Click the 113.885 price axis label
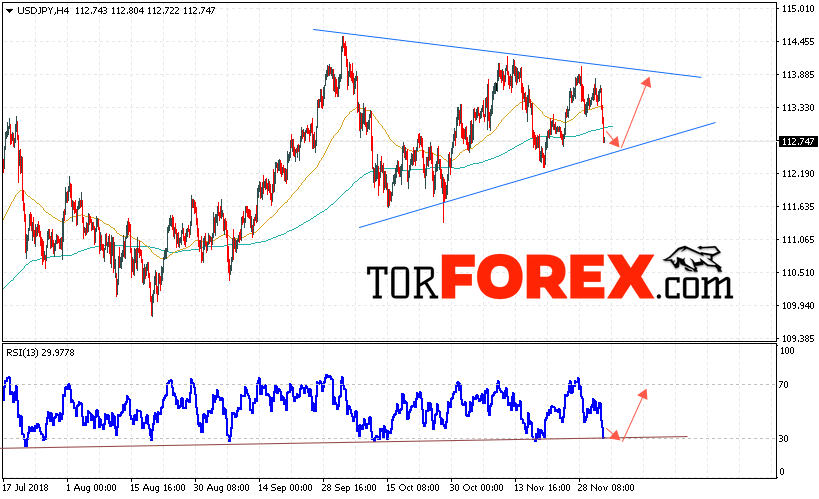This screenshot has width=819, height=499. (x=798, y=75)
